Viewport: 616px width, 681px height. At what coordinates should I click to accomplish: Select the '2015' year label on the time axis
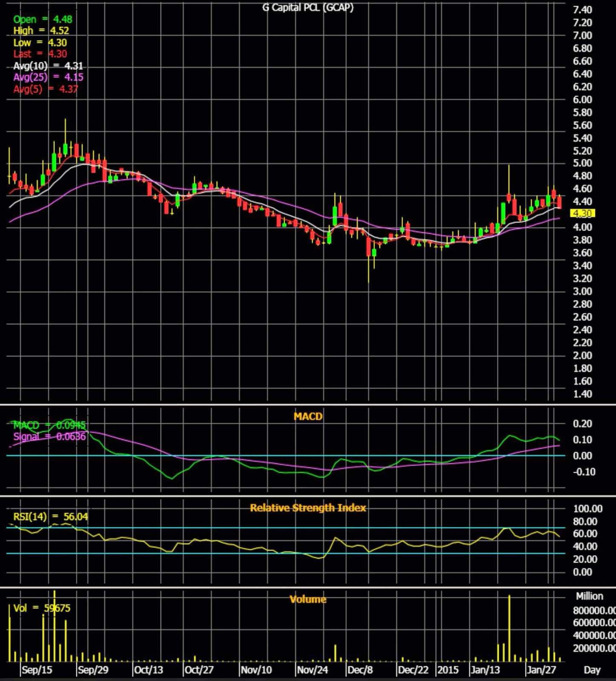click(448, 670)
